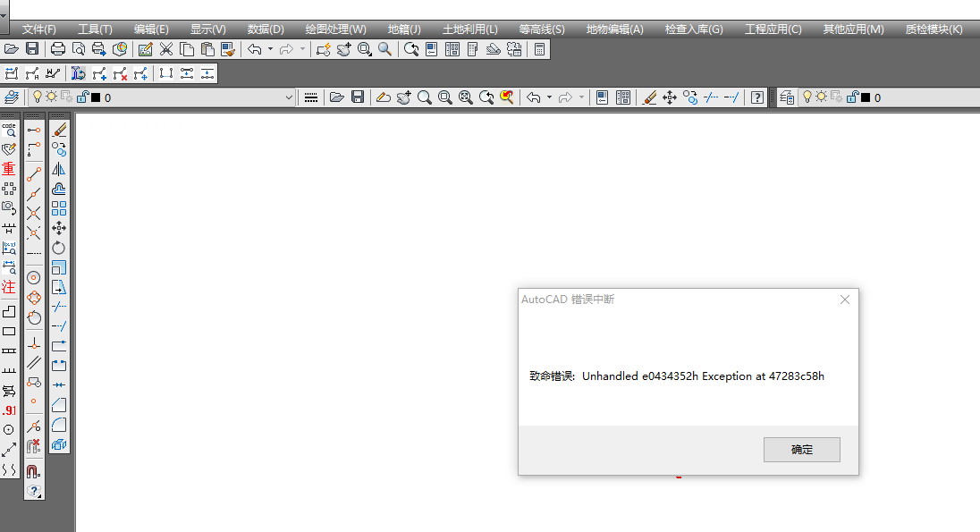Click layer 0 black color swatch in left layer bar
This screenshot has width=980, height=532.
tap(96, 97)
